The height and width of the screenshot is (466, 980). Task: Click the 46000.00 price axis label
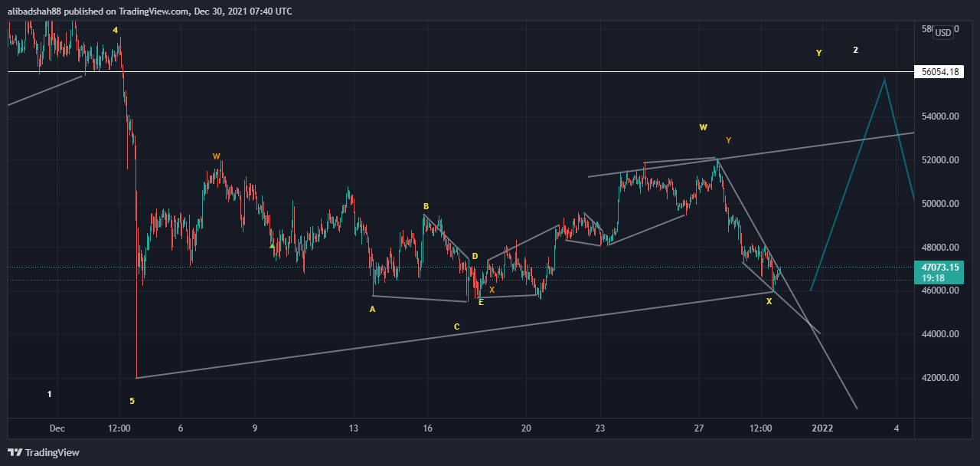point(939,291)
